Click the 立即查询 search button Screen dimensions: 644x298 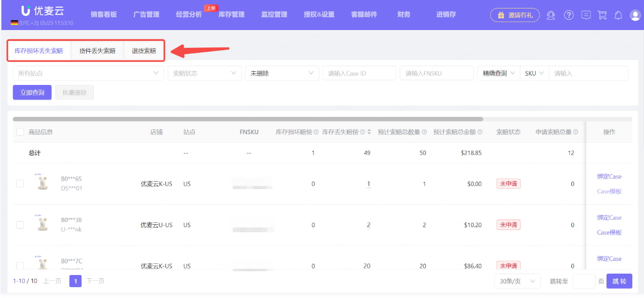[32, 92]
